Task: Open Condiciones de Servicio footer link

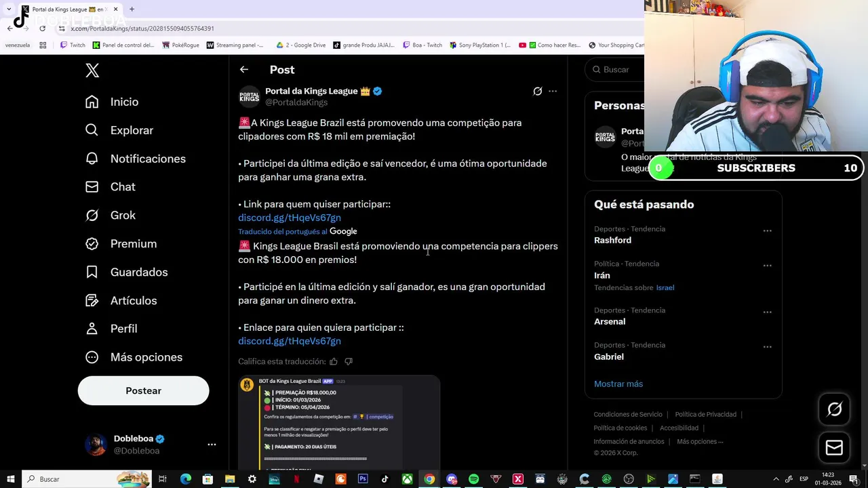Action: click(628, 414)
